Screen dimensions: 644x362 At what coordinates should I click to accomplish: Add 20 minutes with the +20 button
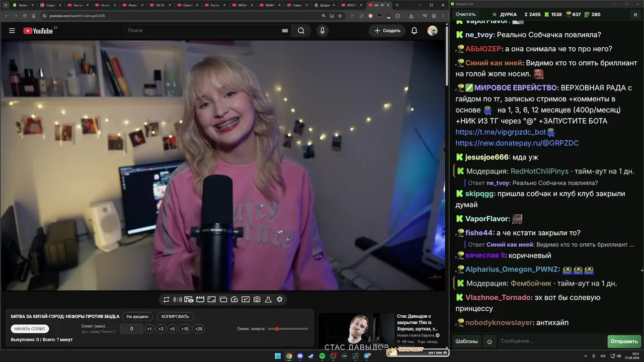tap(198, 329)
